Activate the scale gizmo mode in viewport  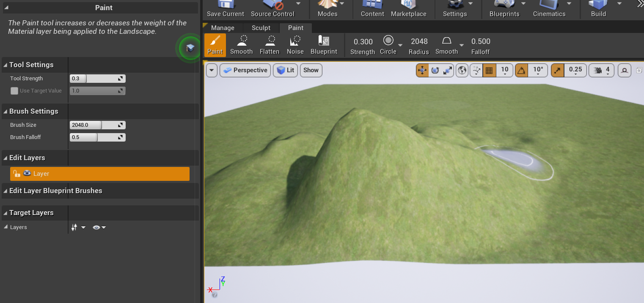[447, 70]
